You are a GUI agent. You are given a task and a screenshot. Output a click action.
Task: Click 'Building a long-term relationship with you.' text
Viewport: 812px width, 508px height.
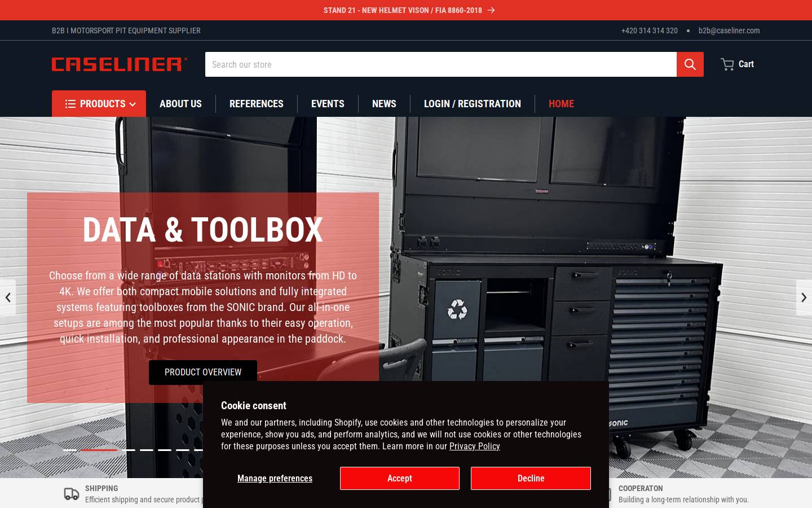click(x=683, y=500)
